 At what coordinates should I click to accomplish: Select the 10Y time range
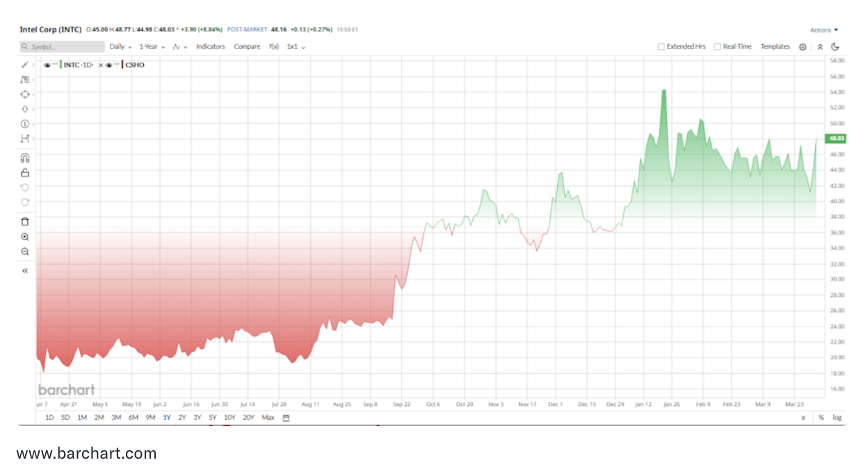point(230,418)
